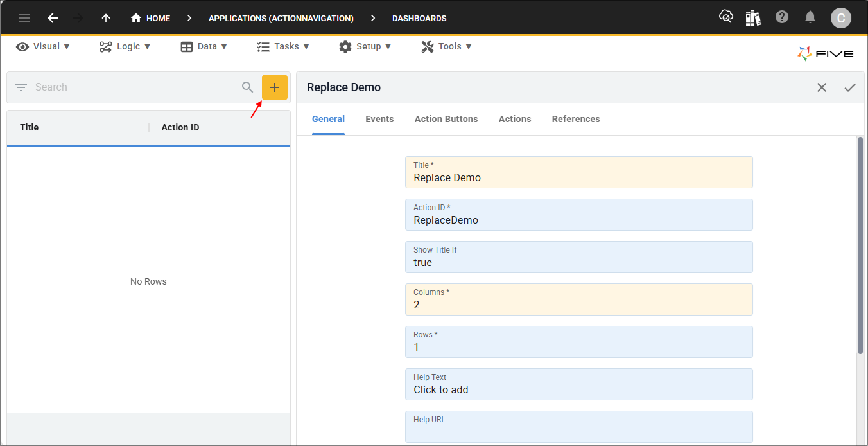Open the documentation library icon
The image size is (868, 446).
[x=753, y=18]
